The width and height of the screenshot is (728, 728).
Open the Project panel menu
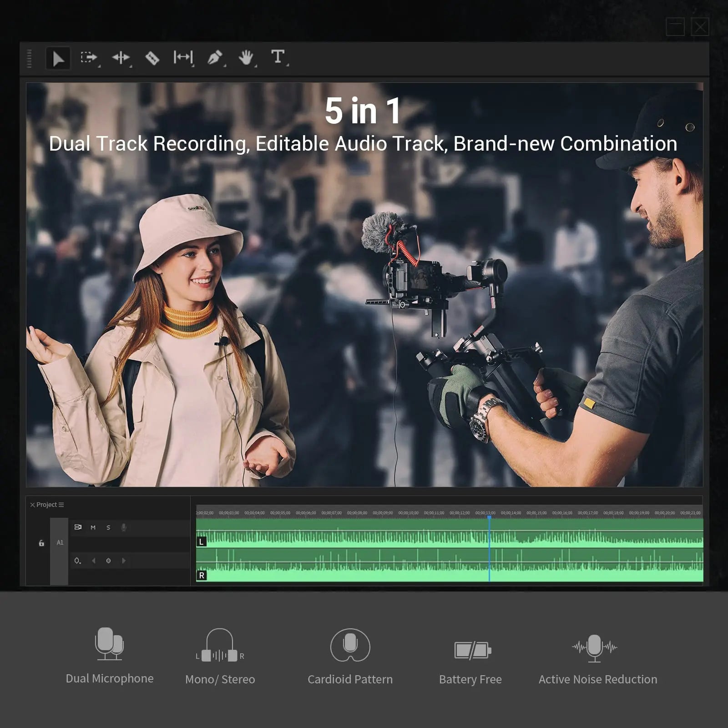(x=62, y=505)
